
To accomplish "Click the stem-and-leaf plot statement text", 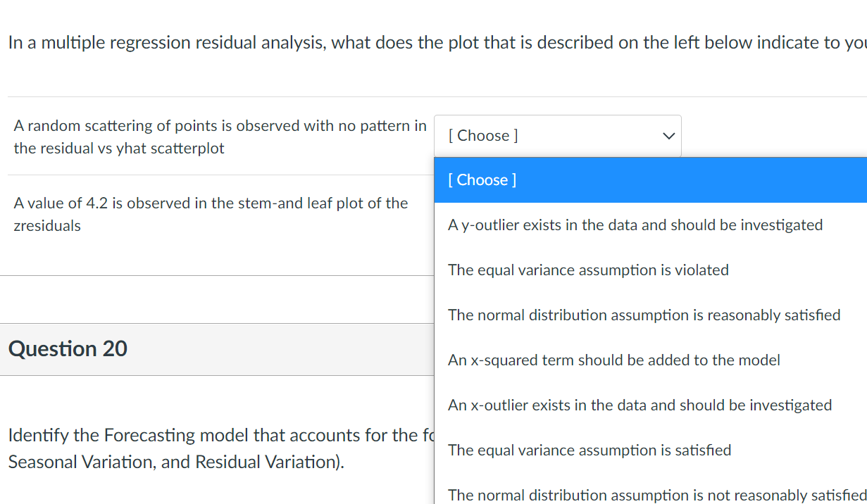I will 211,214.
